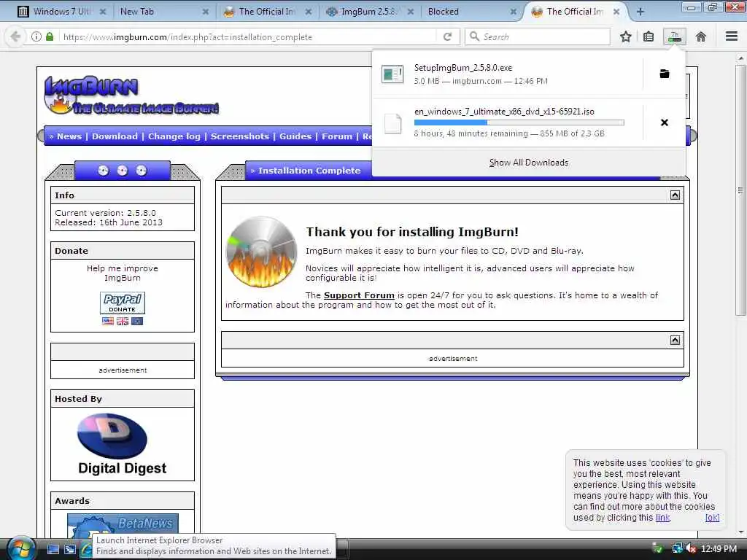Click the 'Installation Complete' header

[309, 171]
